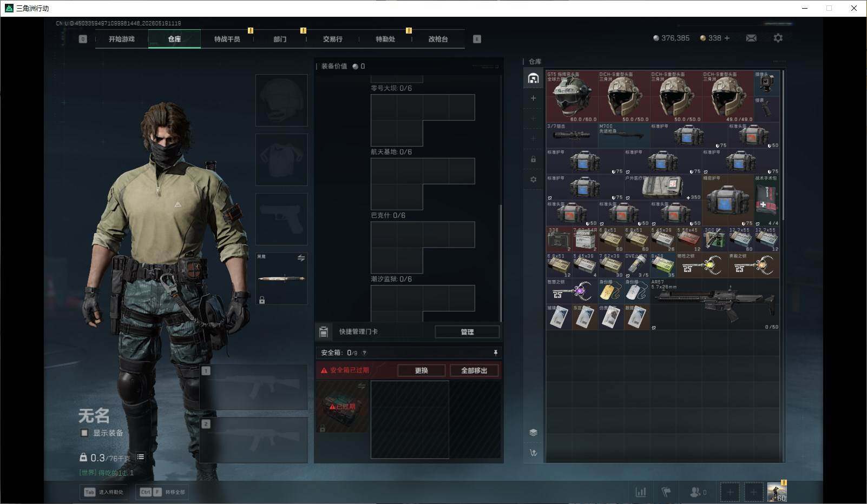The image size is (867, 504).
Task: Click the keycard panel scrollbar
Action: (x=501, y=263)
